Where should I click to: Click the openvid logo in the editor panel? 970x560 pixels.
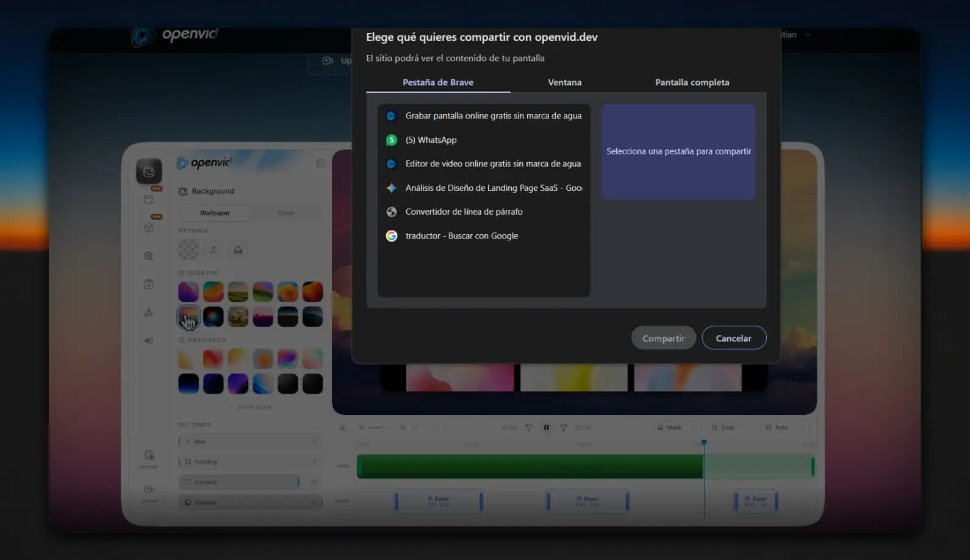point(204,163)
